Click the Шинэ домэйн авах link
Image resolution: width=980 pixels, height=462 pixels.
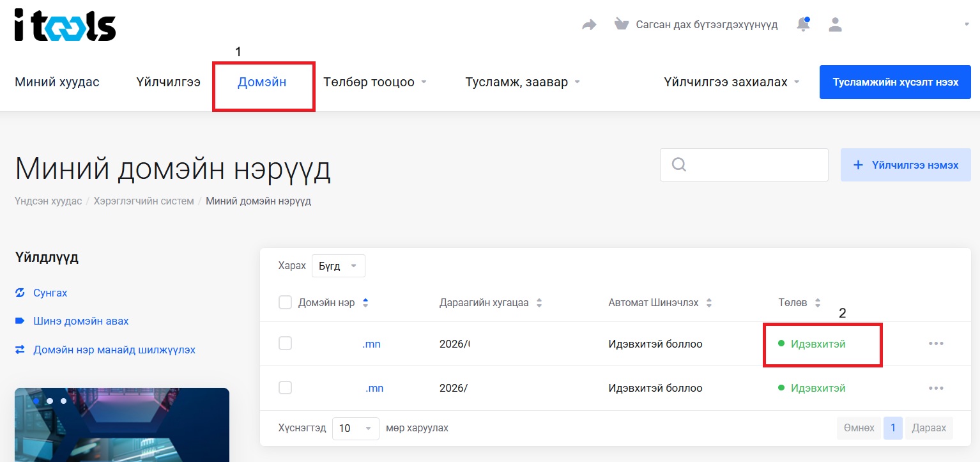[80, 321]
